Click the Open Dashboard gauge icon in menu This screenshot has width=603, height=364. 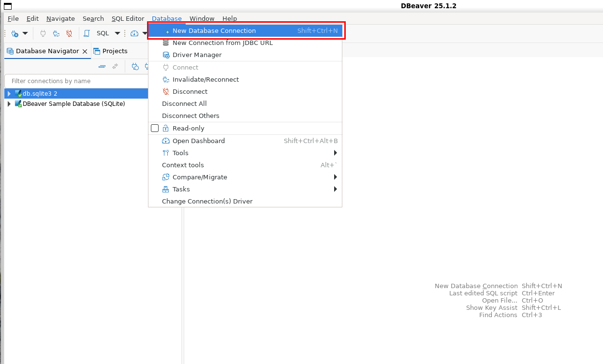(166, 141)
